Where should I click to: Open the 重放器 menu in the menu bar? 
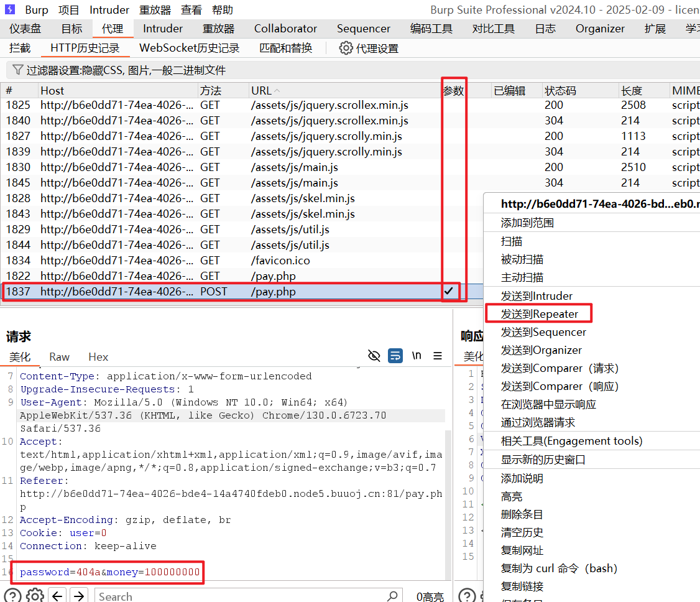click(x=155, y=10)
